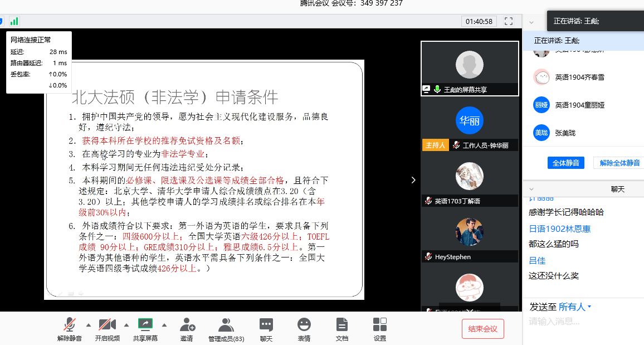Click the 全体静音 mute all button

pos(566,163)
